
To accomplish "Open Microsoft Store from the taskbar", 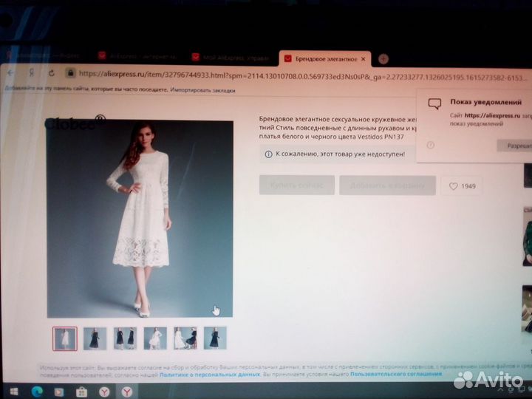I will click(x=82, y=391).
